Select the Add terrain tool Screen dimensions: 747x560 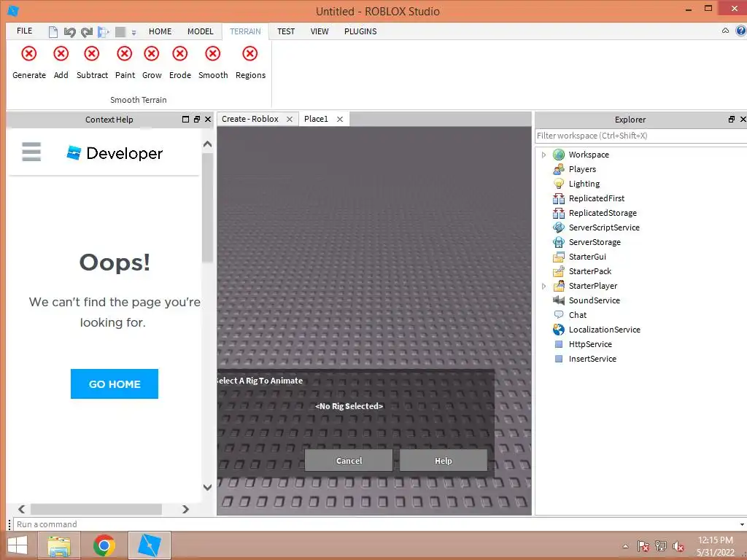point(61,63)
